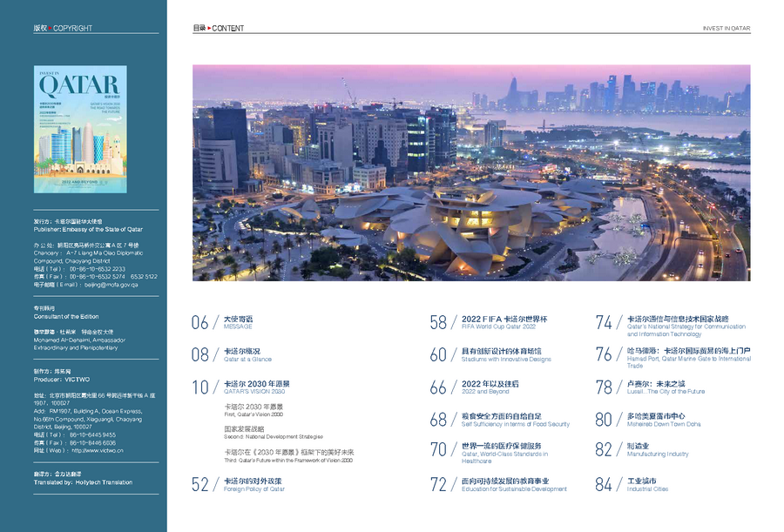Select the 60 Stadiums with Innovative Designs entry
Viewport: 784px width, 532px height.
pos(490,355)
